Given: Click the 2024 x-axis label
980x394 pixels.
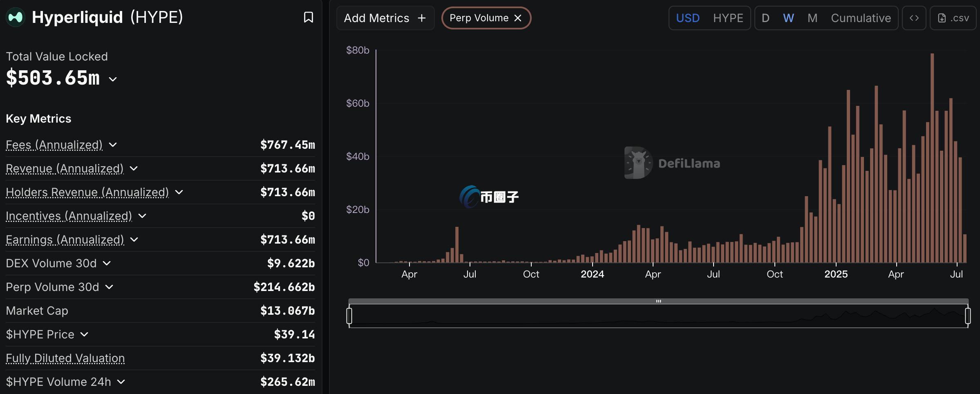Looking at the screenshot, I should coord(592,274).
